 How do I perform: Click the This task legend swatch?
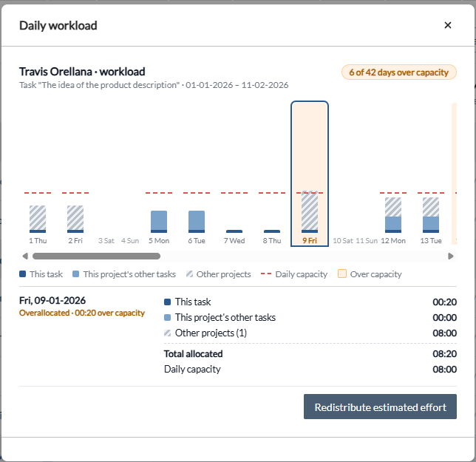point(22,274)
